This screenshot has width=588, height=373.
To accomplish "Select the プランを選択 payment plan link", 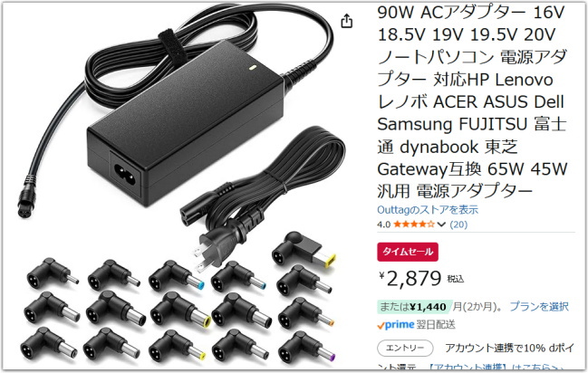I will coord(539,307).
